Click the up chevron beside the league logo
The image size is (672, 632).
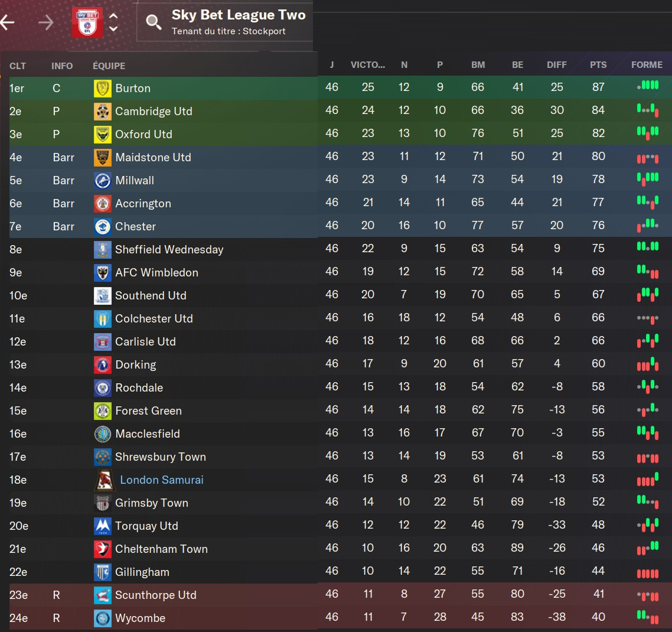113,17
